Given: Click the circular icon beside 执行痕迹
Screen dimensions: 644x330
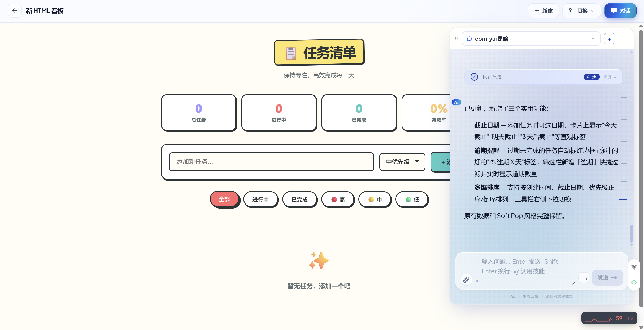Looking at the screenshot, I should coord(474,77).
